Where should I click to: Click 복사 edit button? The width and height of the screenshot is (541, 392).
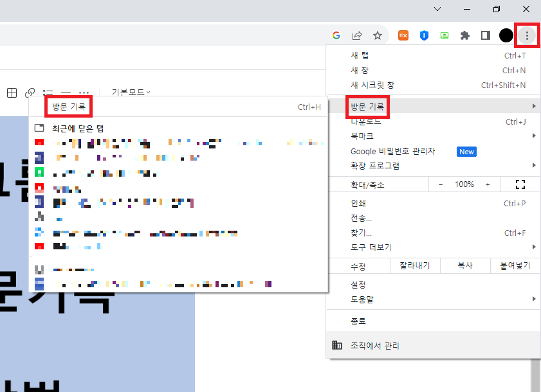coord(465,266)
